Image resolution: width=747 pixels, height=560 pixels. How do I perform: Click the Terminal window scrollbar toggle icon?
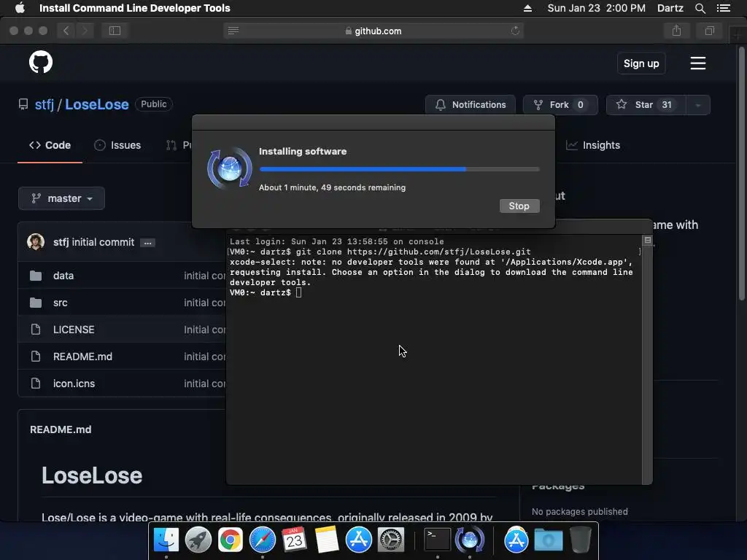tap(648, 240)
